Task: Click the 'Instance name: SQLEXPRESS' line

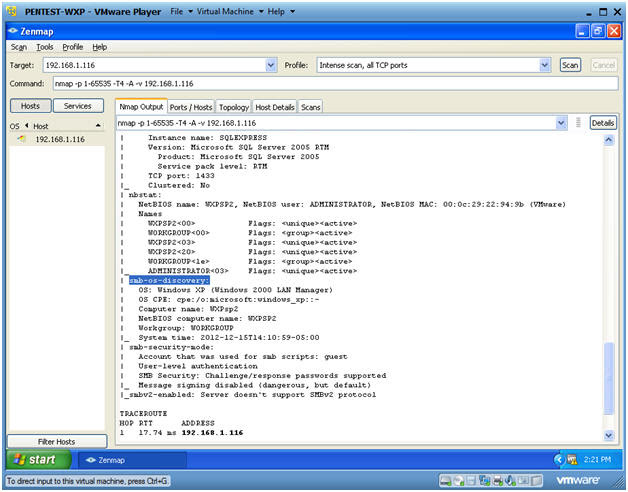Action: pos(207,137)
